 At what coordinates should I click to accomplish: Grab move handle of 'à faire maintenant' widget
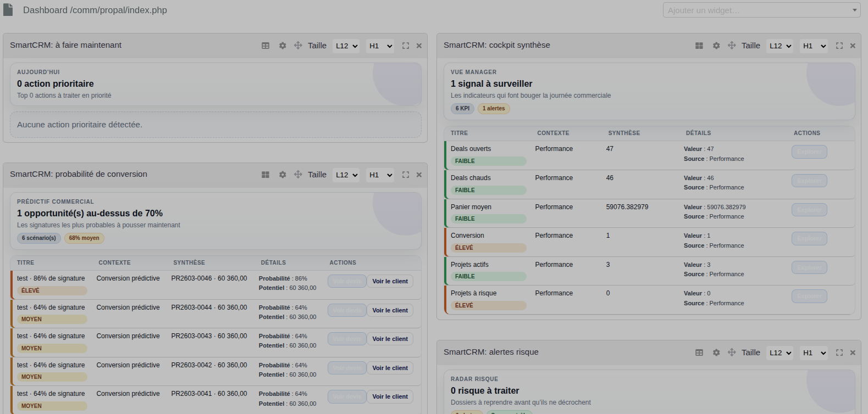(x=298, y=46)
